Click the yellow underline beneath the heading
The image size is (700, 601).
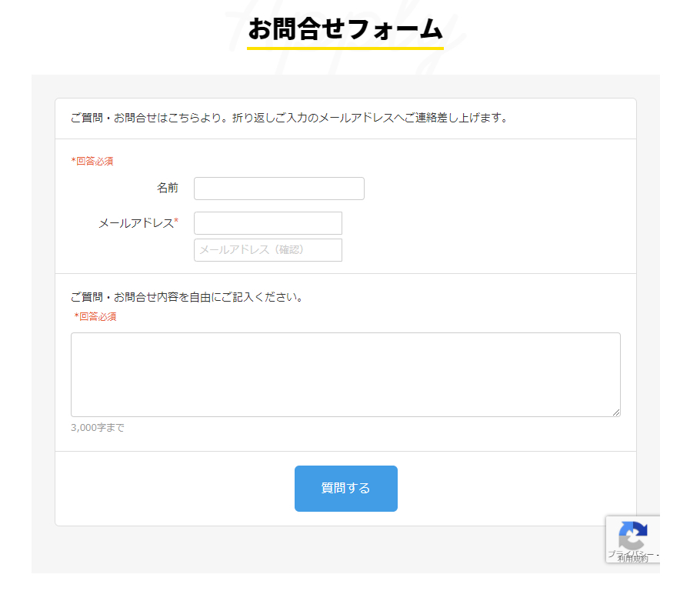pyautogui.click(x=345, y=48)
